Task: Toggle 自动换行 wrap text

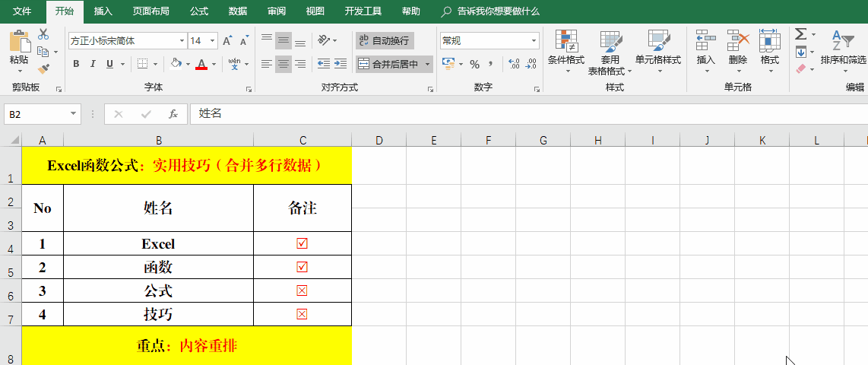Action: [x=384, y=40]
